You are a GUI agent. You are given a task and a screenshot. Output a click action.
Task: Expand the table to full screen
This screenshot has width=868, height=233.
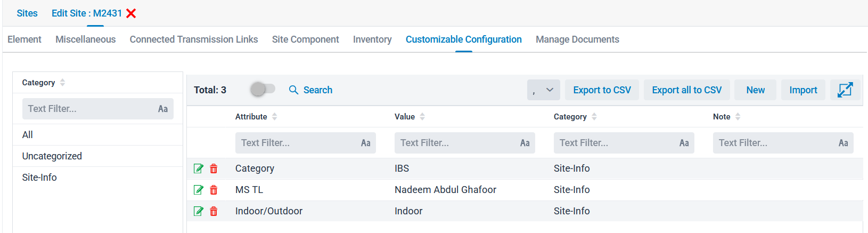click(845, 90)
